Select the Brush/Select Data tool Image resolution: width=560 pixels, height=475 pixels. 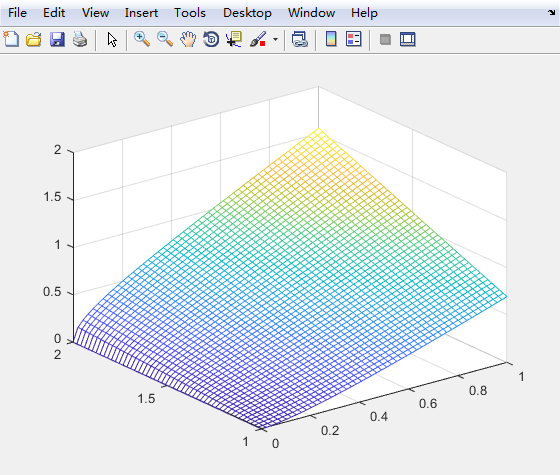(258, 39)
